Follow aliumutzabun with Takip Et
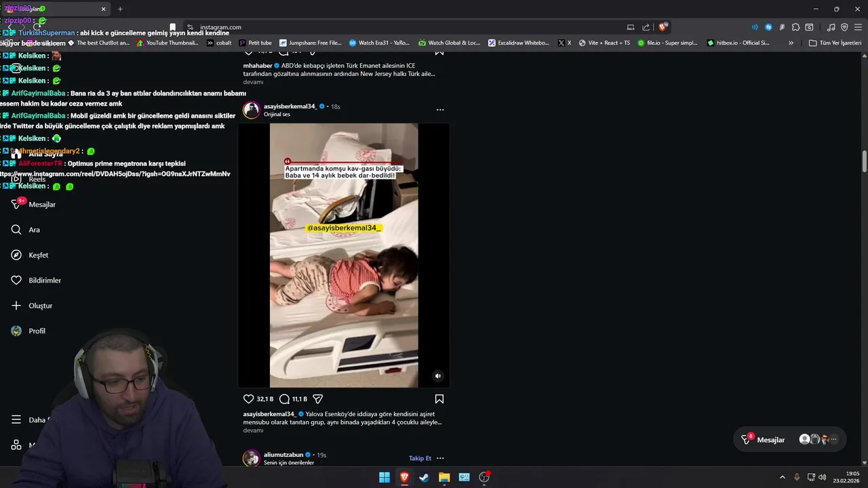 [x=420, y=458]
